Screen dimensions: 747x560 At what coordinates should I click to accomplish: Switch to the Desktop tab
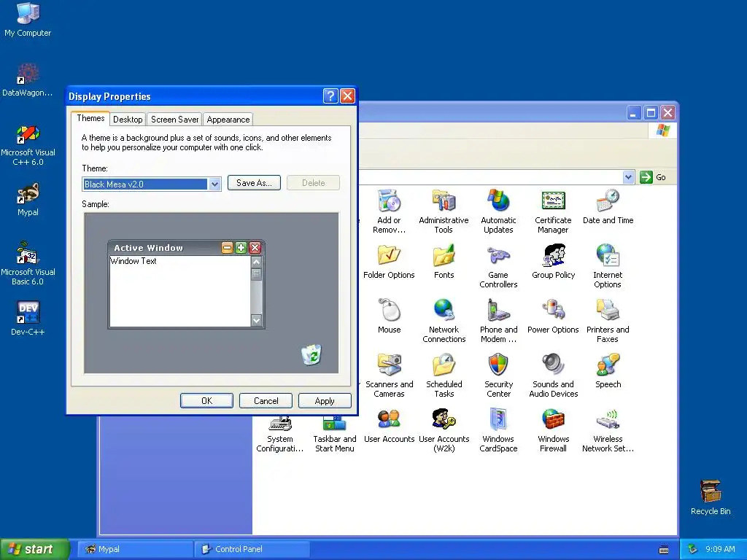pyautogui.click(x=128, y=120)
